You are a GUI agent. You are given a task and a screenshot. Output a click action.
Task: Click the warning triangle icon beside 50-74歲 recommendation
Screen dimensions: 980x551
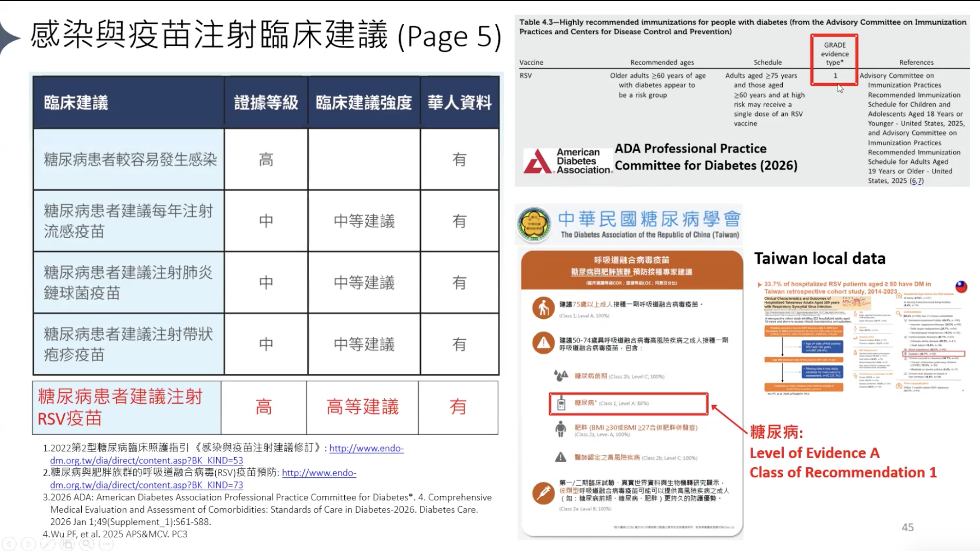tap(543, 343)
